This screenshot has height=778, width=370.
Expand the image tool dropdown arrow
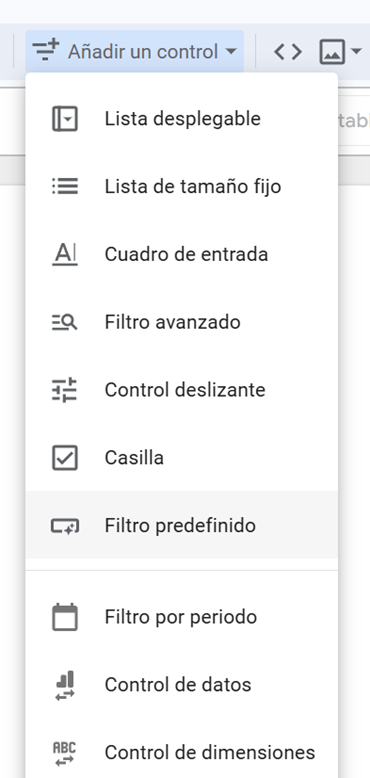coord(356,51)
